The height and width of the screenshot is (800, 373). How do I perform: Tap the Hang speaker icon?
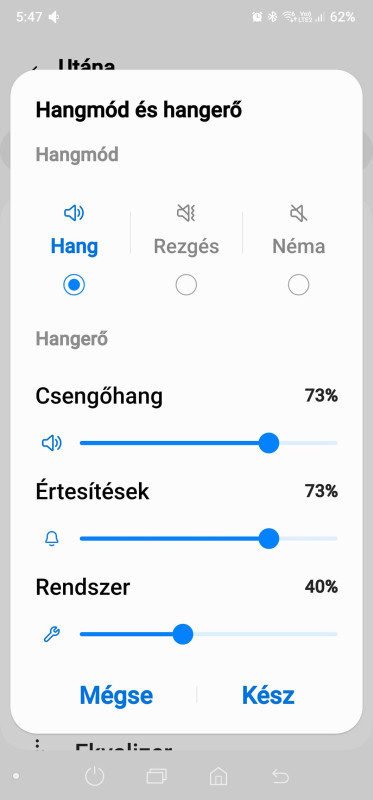click(x=74, y=213)
